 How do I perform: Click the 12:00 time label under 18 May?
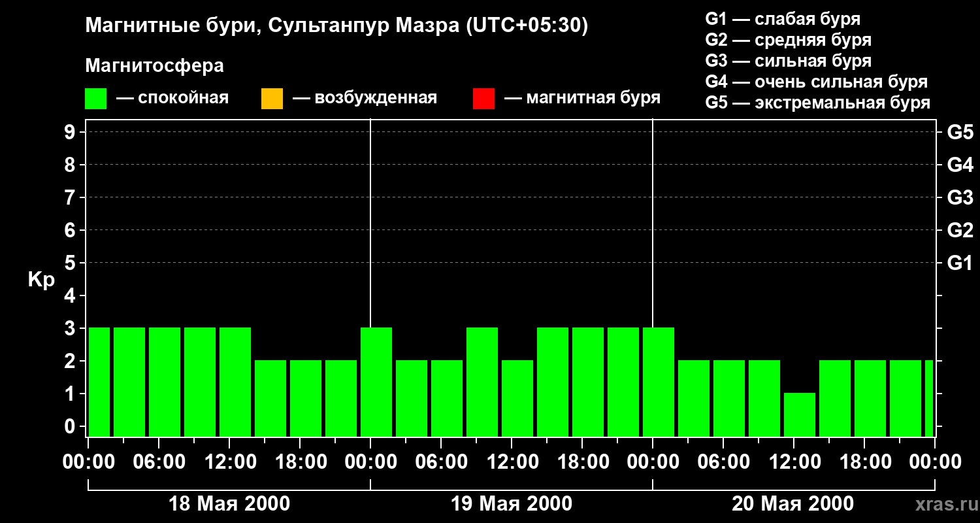pos(231,462)
